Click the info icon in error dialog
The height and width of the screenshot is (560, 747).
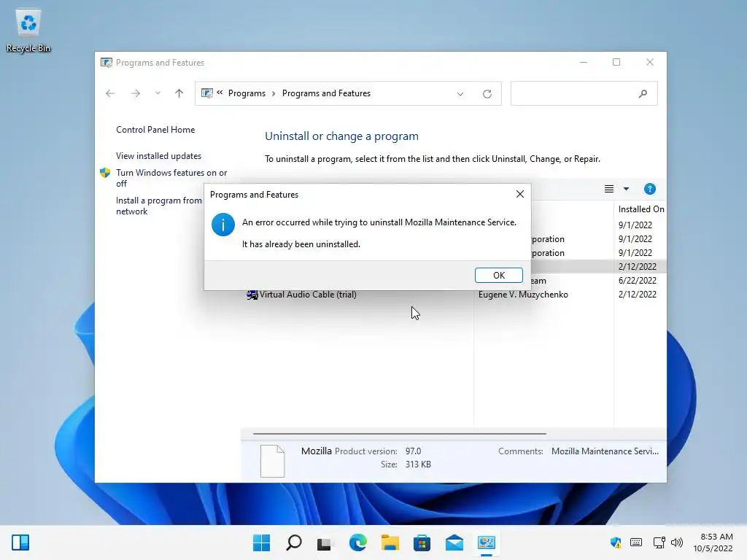(223, 225)
